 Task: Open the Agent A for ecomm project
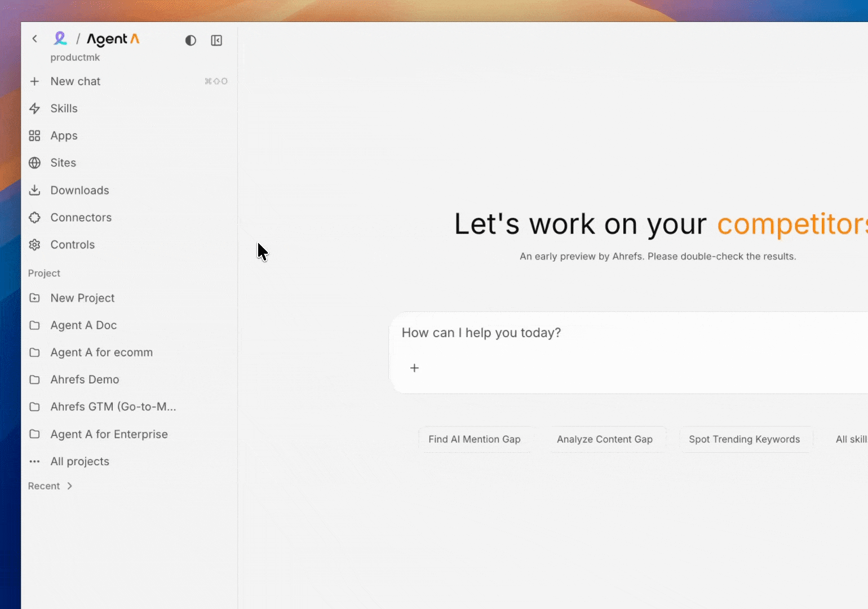point(129,352)
